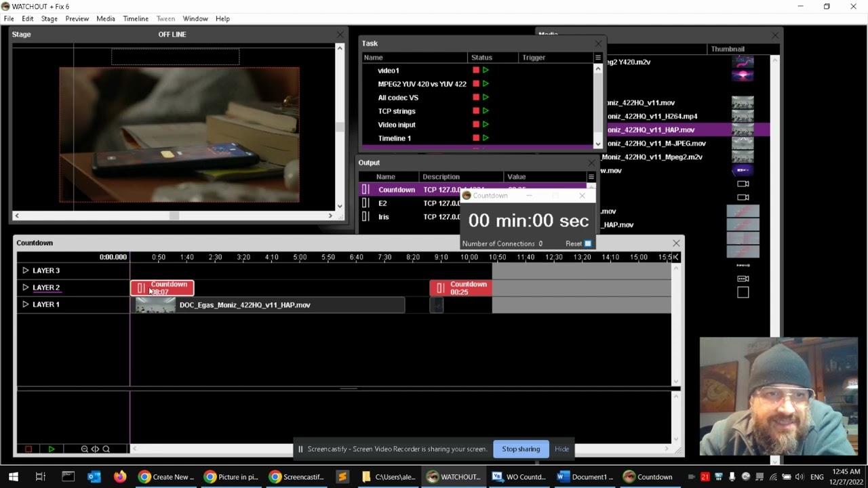This screenshot has width=868, height=488.
Task: Expand LAYER 1 in the timeline
Action: click(x=26, y=304)
